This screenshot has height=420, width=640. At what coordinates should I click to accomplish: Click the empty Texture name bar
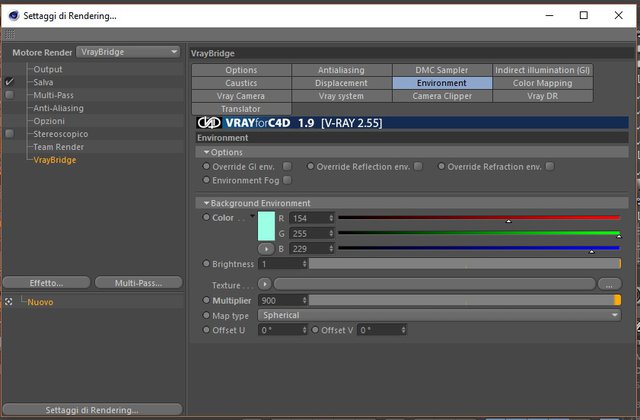[434, 284]
